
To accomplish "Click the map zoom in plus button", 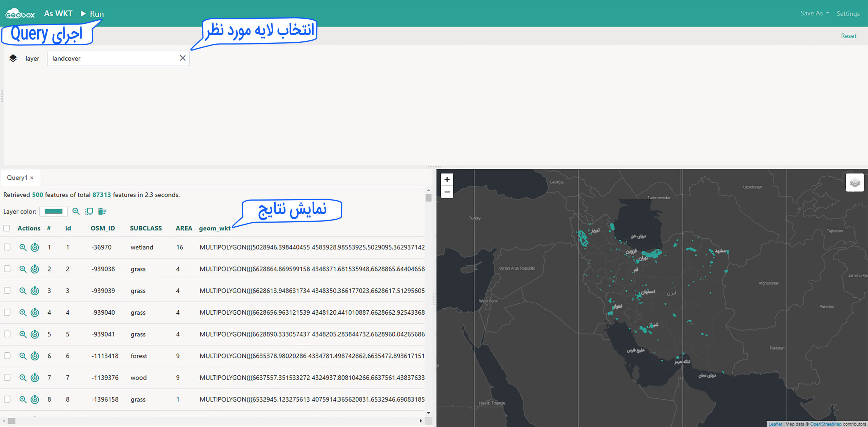I will [447, 180].
